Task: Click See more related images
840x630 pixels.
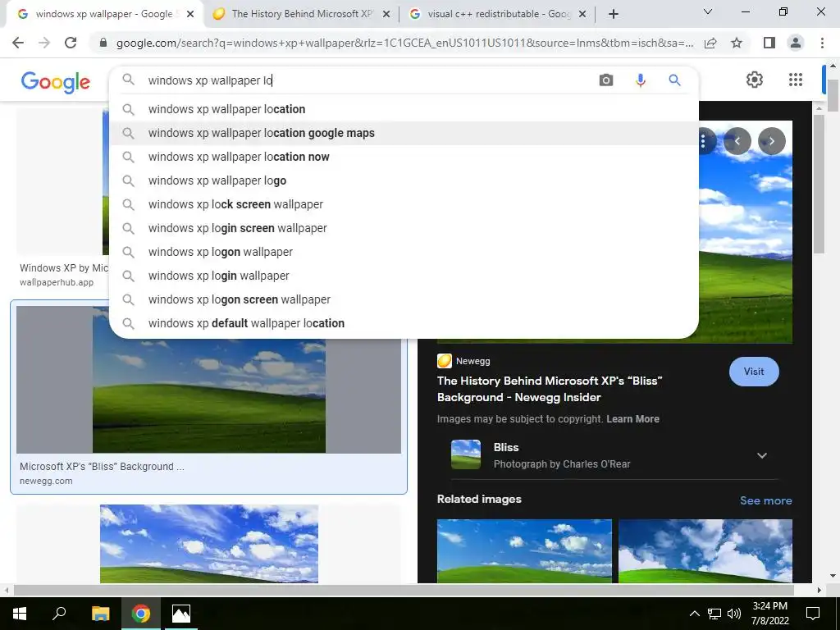Action: tap(765, 500)
